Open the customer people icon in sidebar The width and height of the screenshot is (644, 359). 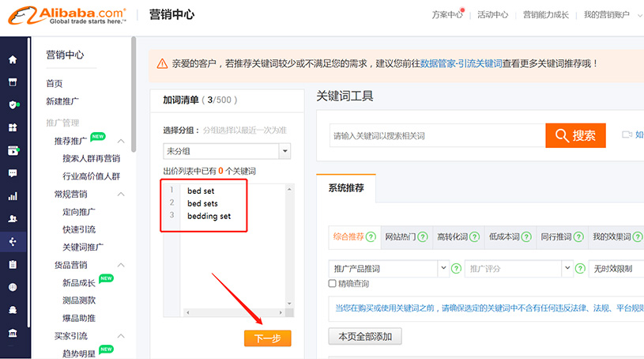(13, 219)
